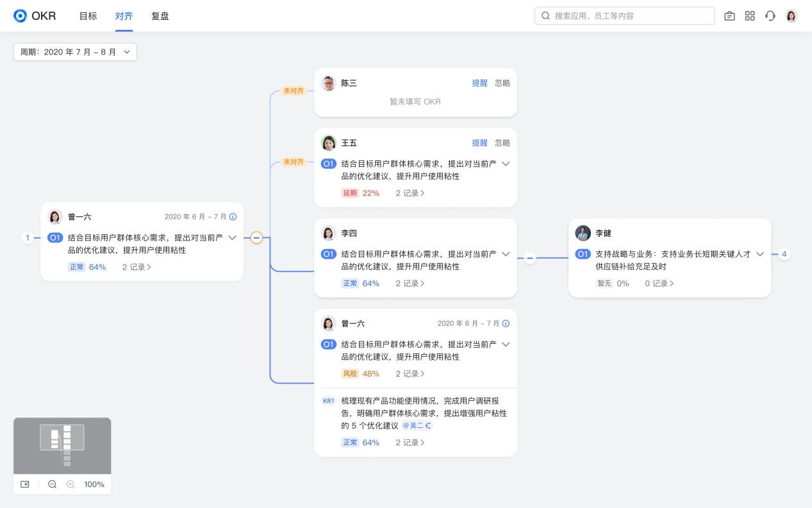
Task: Open the app grid icon in header
Action: click(750, 16)
